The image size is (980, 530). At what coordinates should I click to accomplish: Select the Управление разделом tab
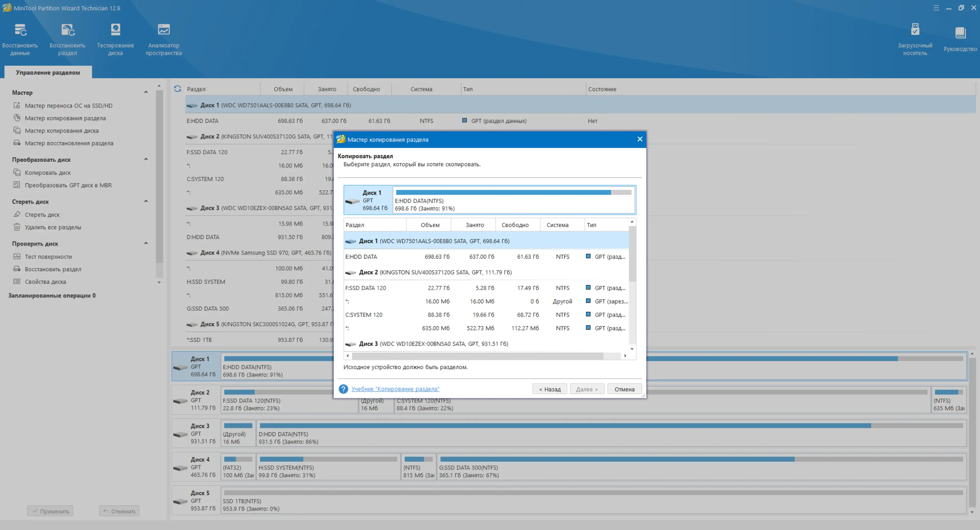click(48, 72)
